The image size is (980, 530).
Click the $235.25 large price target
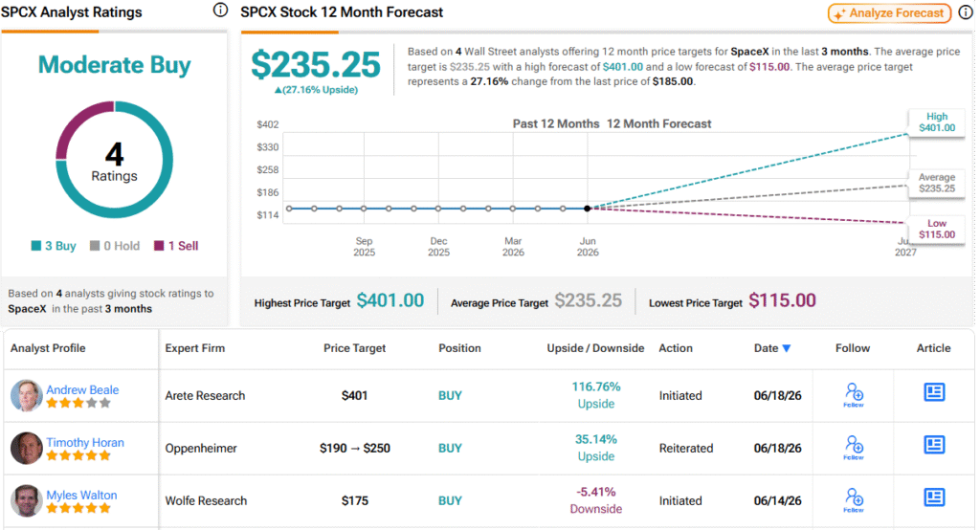pyautogui.click(x=316, y=64)
